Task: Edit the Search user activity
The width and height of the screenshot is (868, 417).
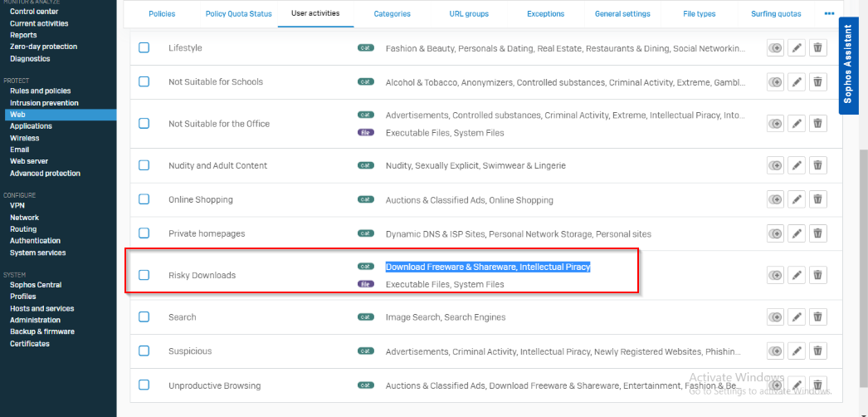Action: coord(797,316)
